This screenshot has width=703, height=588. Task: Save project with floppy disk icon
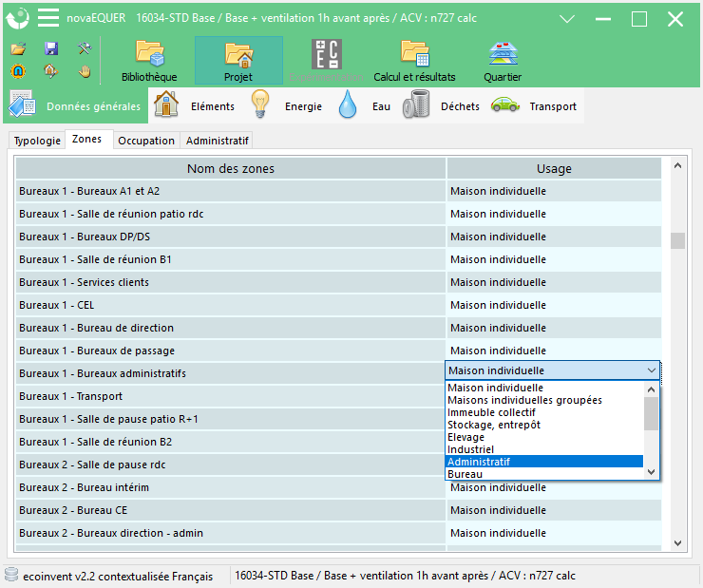click(51, 48)
